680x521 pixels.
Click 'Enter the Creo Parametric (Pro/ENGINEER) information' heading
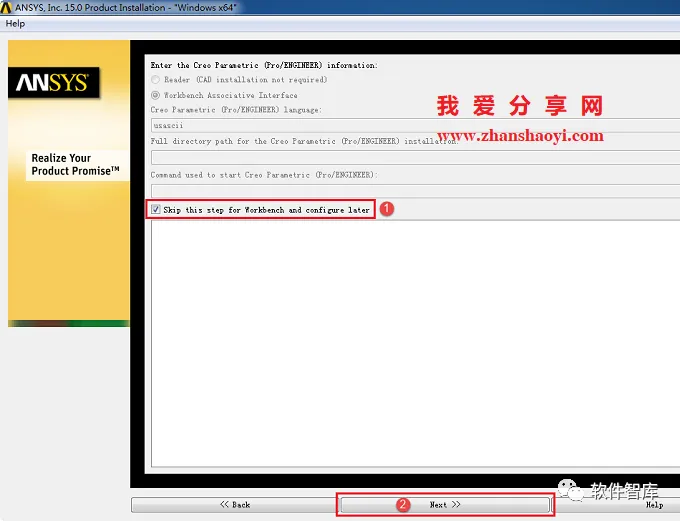tap(264, 66)
